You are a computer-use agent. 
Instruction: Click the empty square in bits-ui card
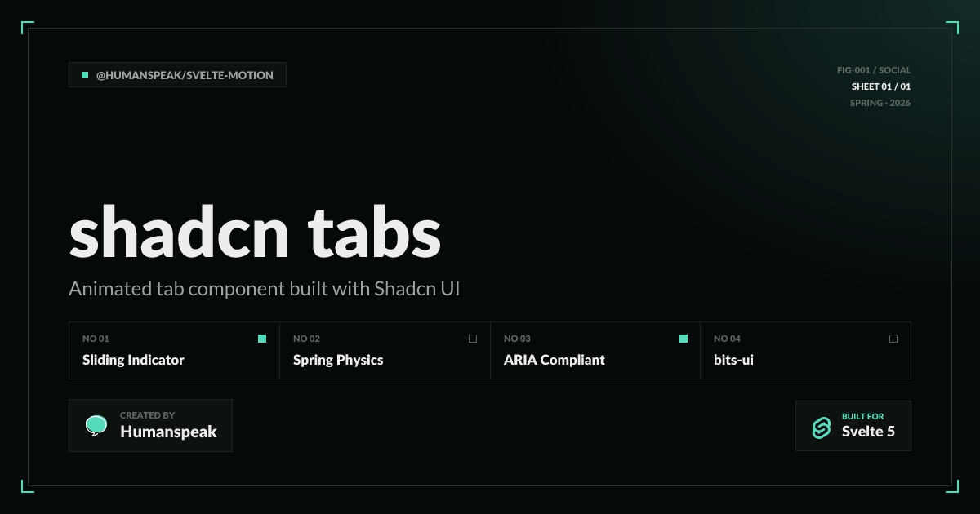[893, 339]
